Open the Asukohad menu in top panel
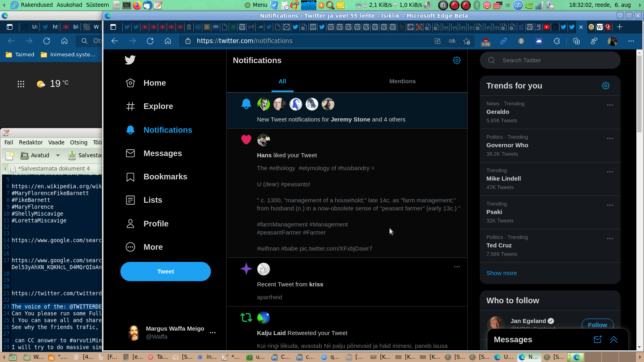The height and width of the screenshot is (362, 644). [x=69, y=5]
